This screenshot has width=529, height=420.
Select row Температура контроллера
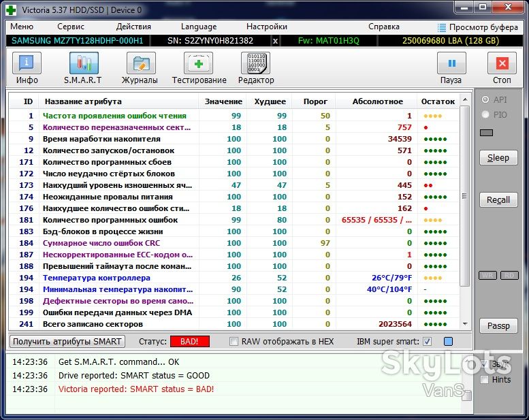click(x=234, y=278)
